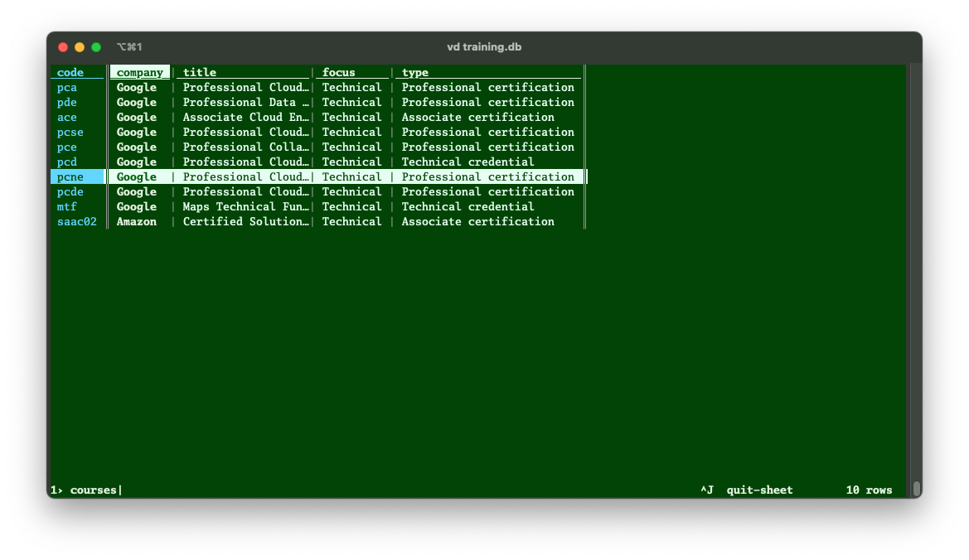Image resolution: width=969 pixels, height=560 pixels.
Task: Click the red close window button
Action: pyautogui.click(x=63, y=47)
